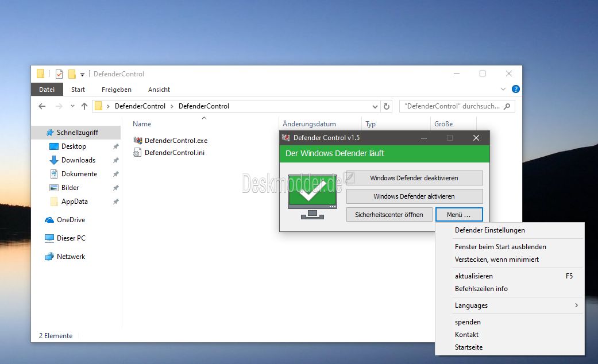
Task: Expand the address bar history dropdown
Action: 375,107
